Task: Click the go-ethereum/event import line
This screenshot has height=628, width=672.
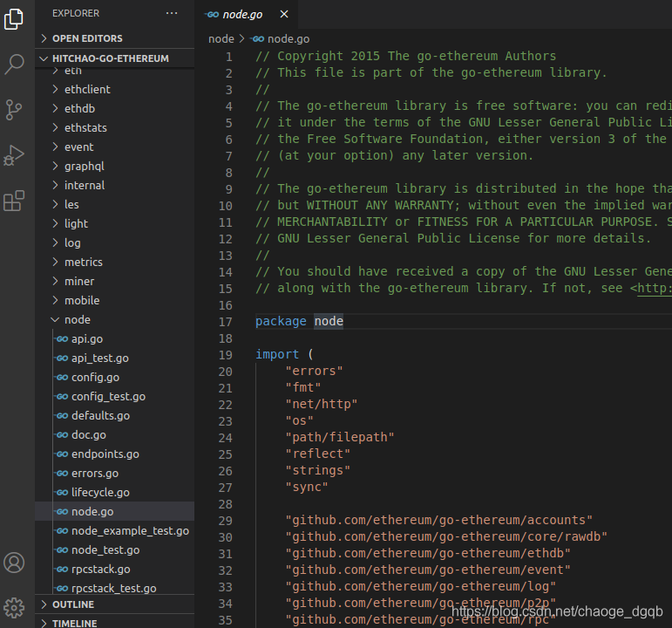Action: coord(428,570)
